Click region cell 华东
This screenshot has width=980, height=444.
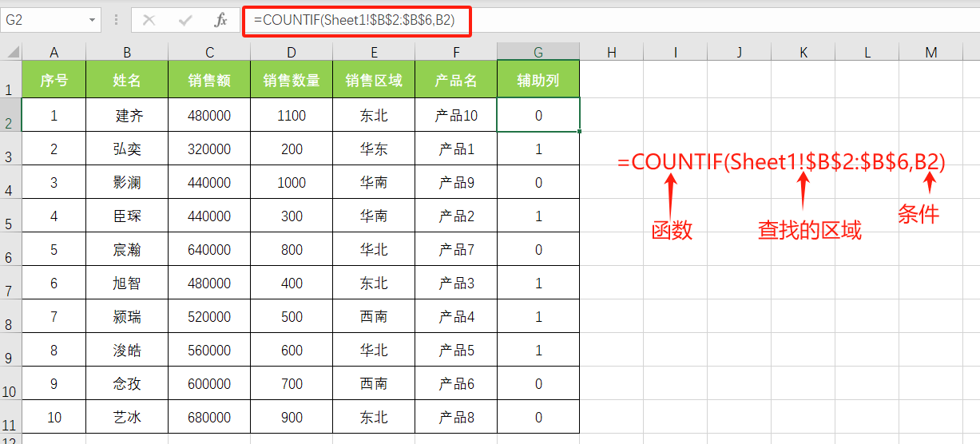pos(374,149)
